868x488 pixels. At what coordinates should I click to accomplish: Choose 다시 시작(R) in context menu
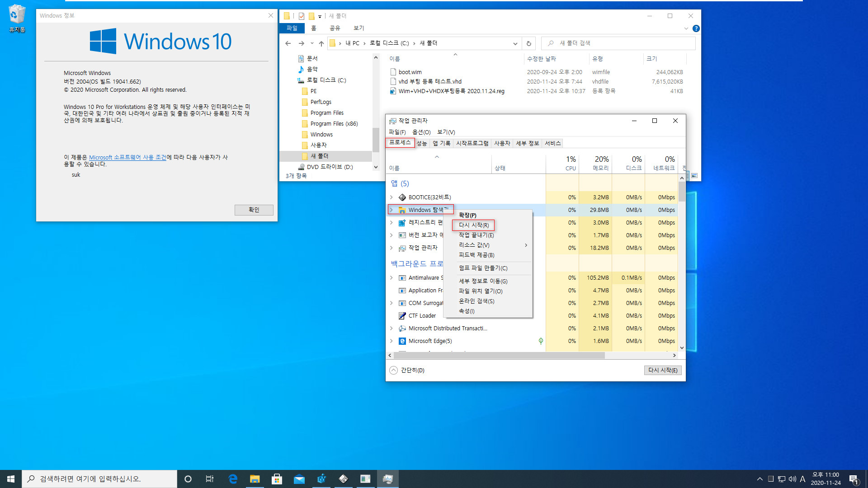[473, 225]
